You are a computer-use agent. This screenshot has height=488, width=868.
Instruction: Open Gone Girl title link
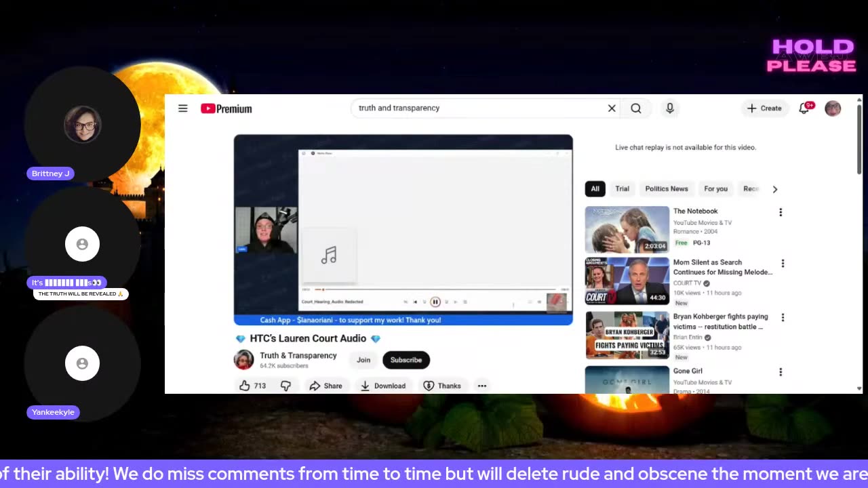click(688, 371)
